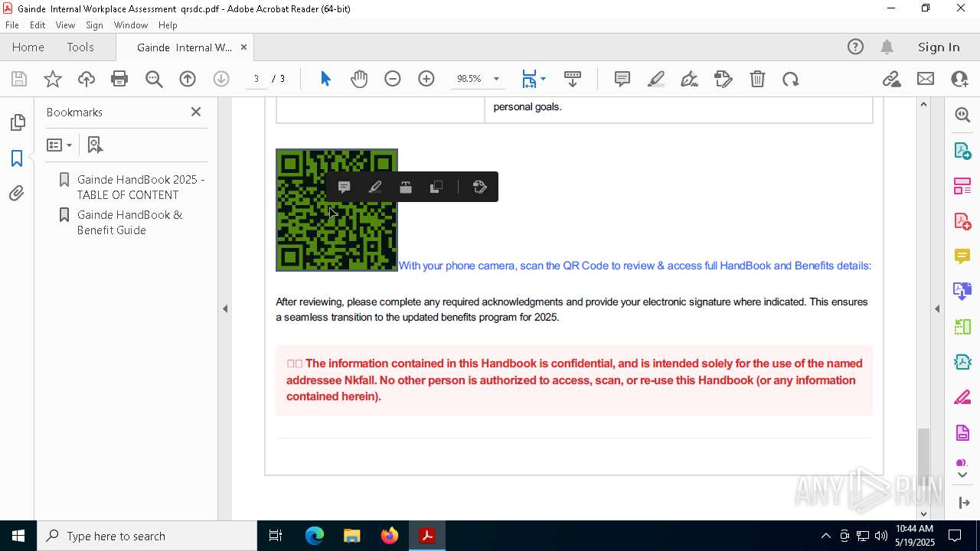The image size is (980, 551).
Task: Open the bookmarks options dropdown
Action: [60, 145]
